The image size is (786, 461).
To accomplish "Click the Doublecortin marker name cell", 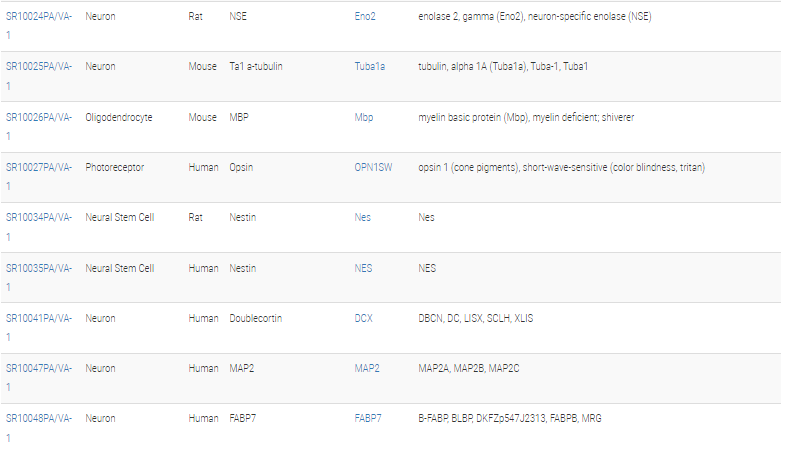I will pyautogui.click(x=255, y=318).
